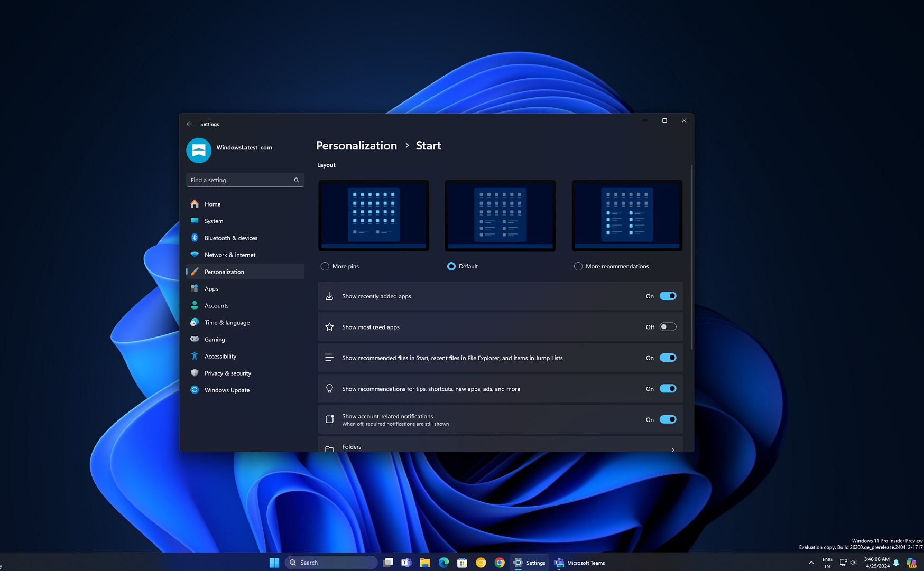Open Teams chat icon on the taskbar

(x=406, y=563)
